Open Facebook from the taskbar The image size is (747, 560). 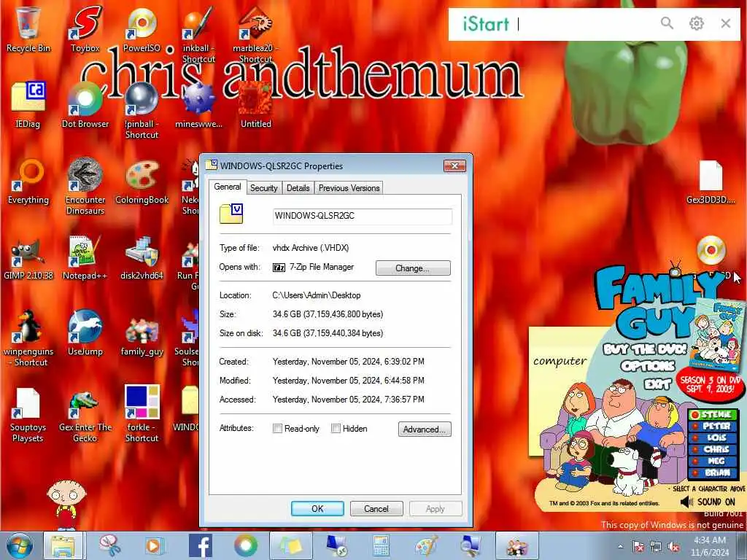click(200, 545)
